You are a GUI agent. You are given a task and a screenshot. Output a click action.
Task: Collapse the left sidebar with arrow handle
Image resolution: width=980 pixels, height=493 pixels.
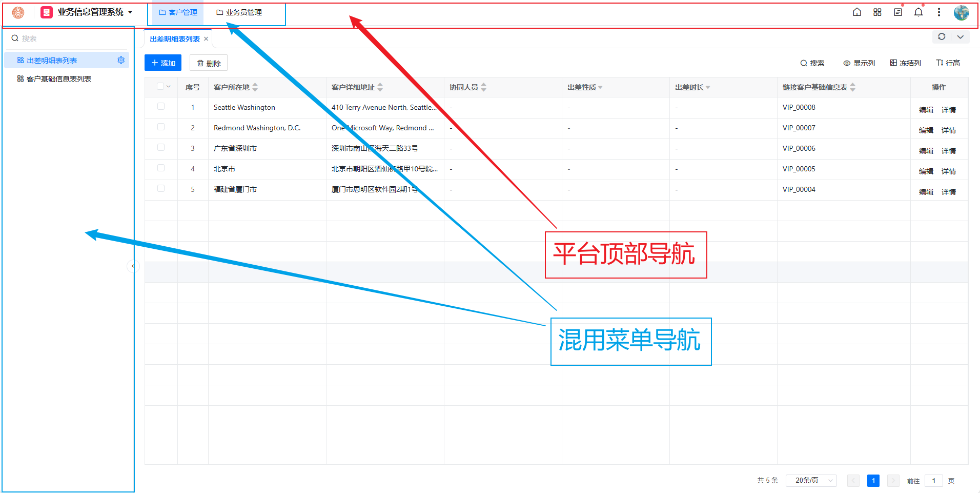pos(133,266)
